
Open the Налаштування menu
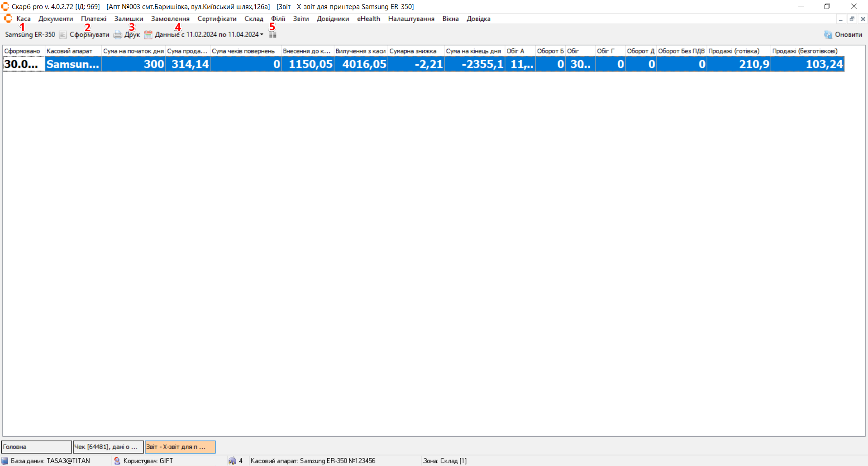411,19
